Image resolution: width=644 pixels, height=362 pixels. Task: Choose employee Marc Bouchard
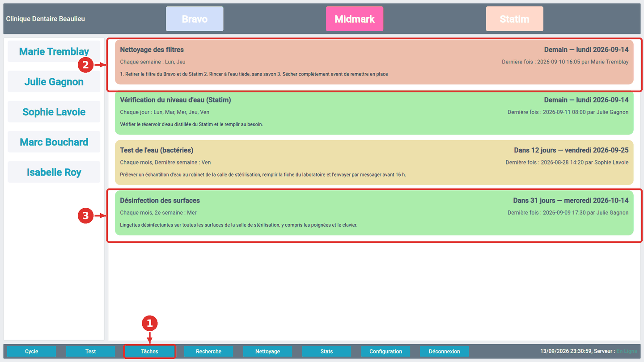click(x=54, y=142)
